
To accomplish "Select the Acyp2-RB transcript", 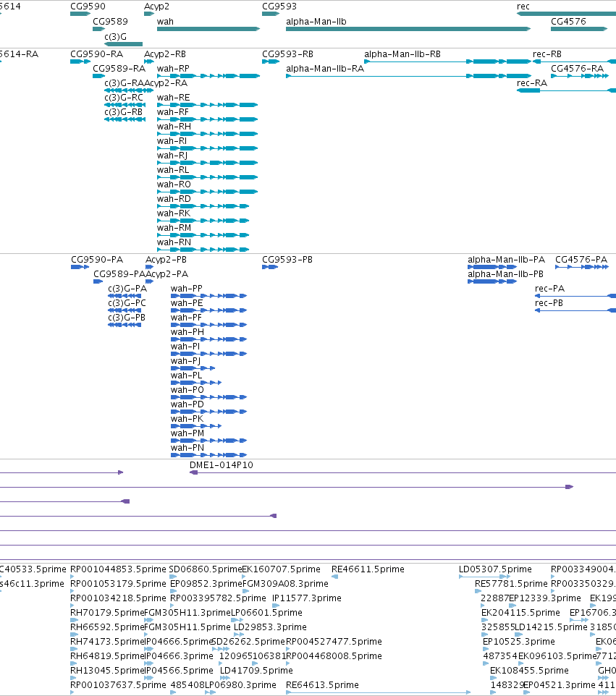I will [x=149, y=61].
